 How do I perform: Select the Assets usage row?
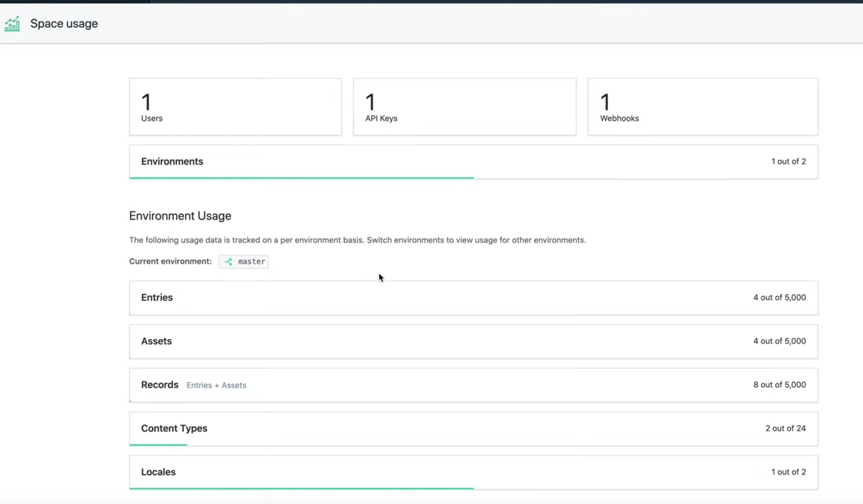[x=473, y=341]
